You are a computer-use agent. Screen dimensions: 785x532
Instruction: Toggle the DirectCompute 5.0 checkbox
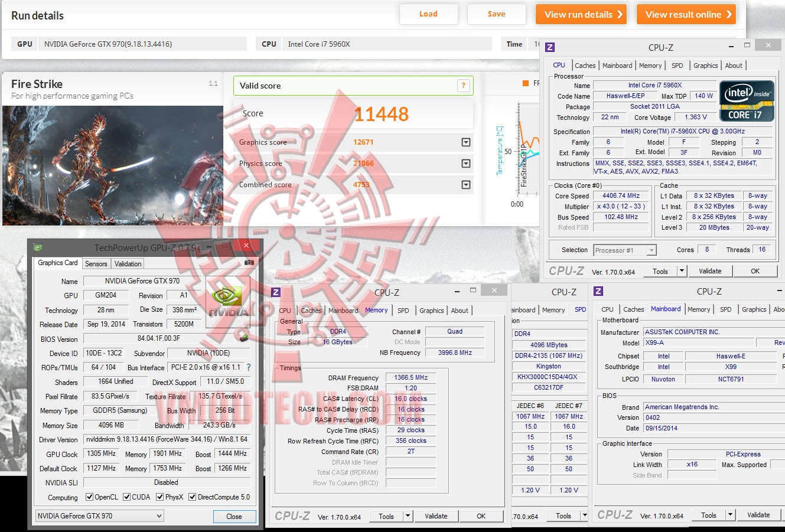point(192,497)
